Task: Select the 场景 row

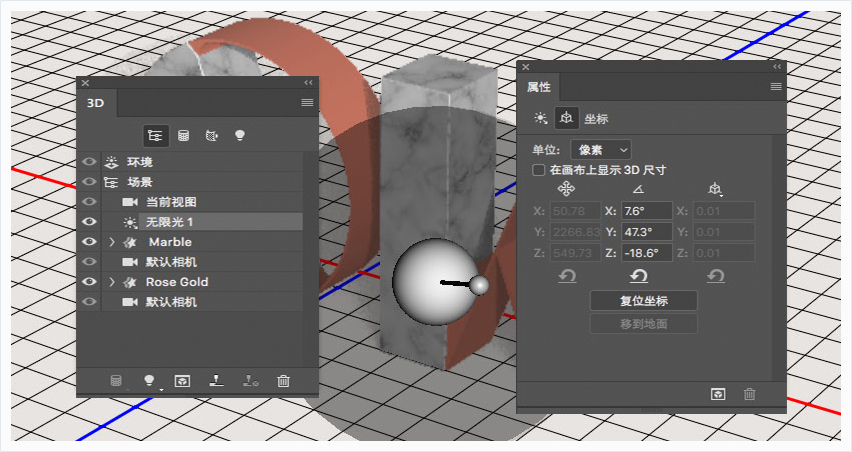Action: tap(202, 182)
